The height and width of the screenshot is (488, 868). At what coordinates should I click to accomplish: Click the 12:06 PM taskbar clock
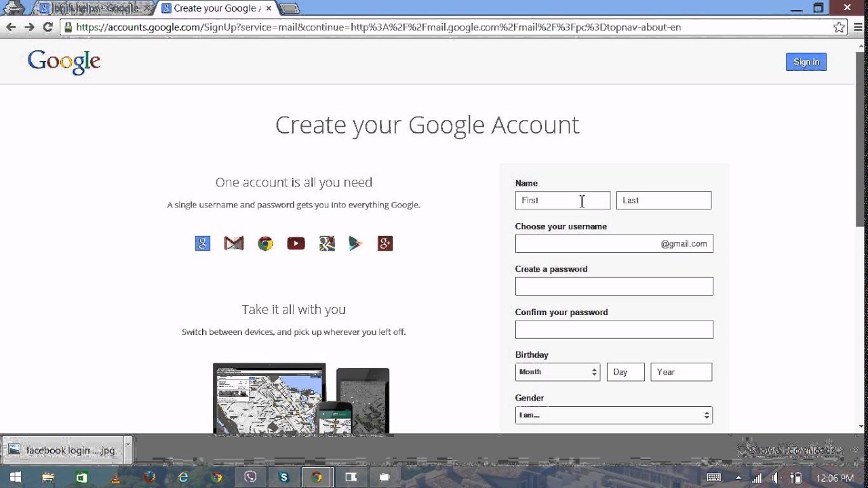point(834,478)
